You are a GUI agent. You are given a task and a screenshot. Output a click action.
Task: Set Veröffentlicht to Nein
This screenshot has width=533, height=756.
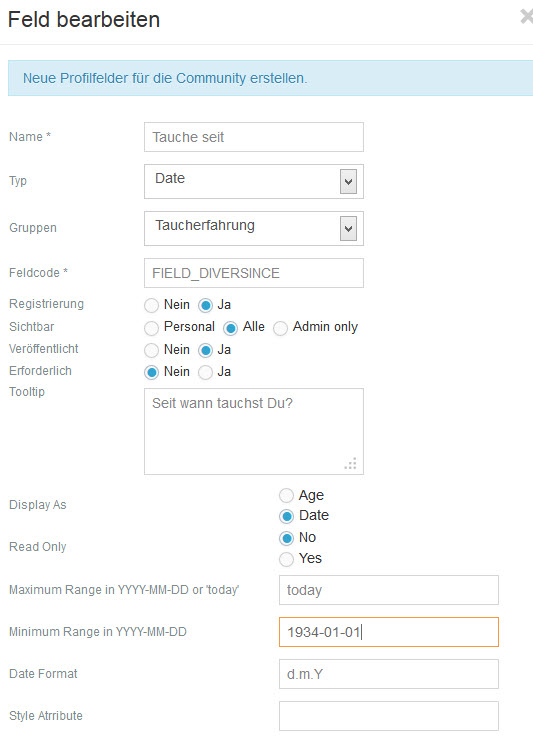tap(151, 350)
